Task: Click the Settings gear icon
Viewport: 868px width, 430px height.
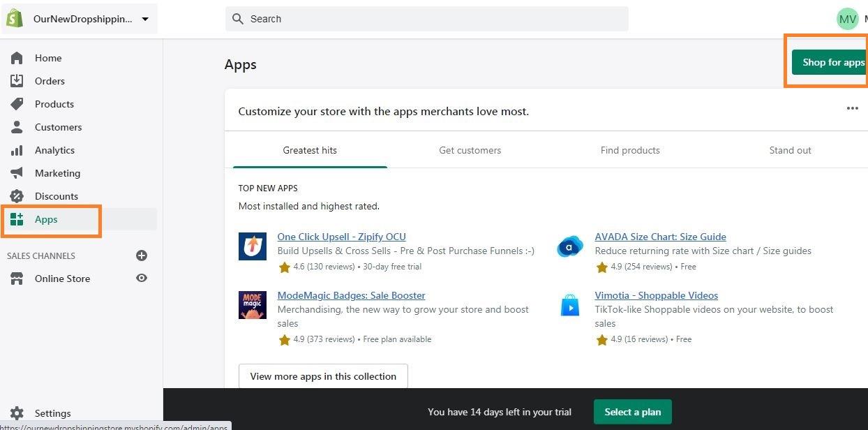Action: [17, 413]
